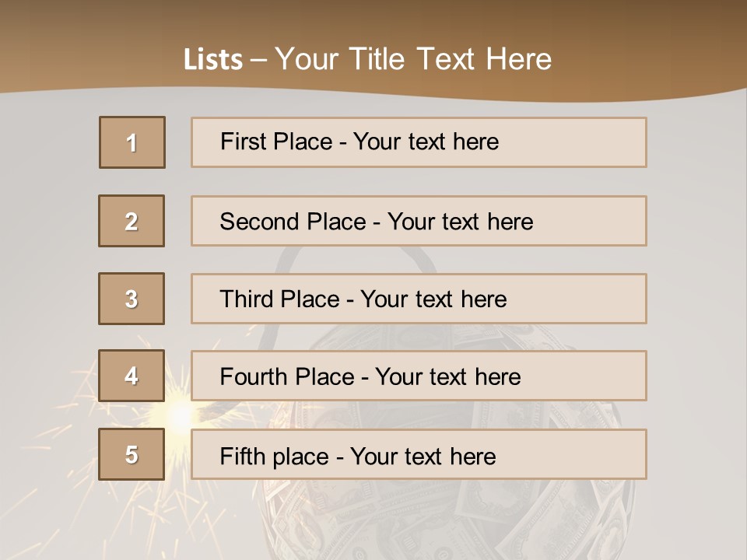Click the box labeled 3
Screen dimensions: 747x560
[132, 299]
